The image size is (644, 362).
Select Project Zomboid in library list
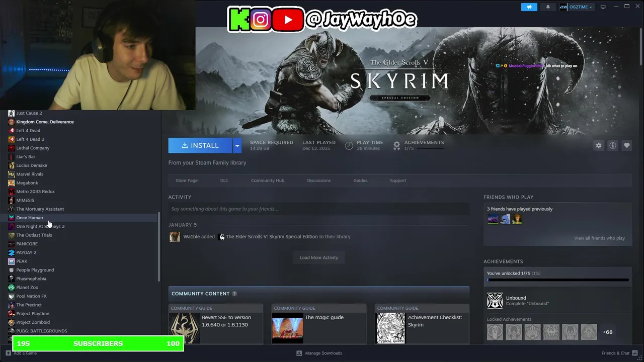tap(33, 322)
